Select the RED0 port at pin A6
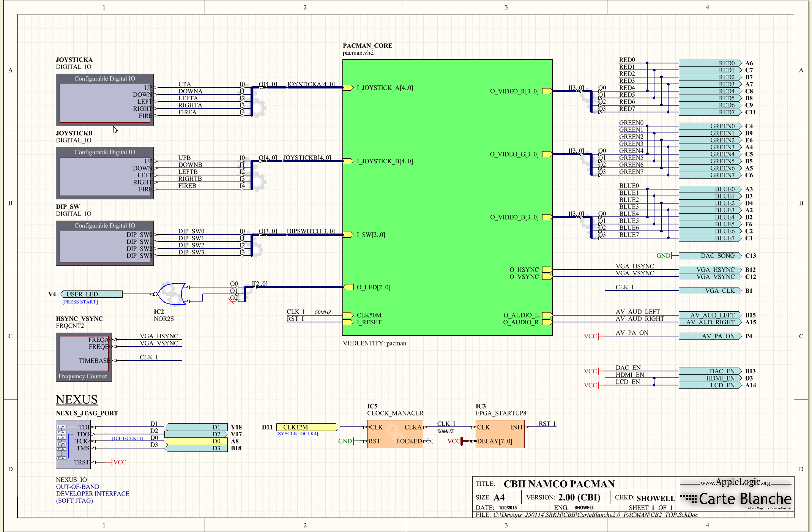This screenshot has width=812, height=532. (x=710, y=63)
